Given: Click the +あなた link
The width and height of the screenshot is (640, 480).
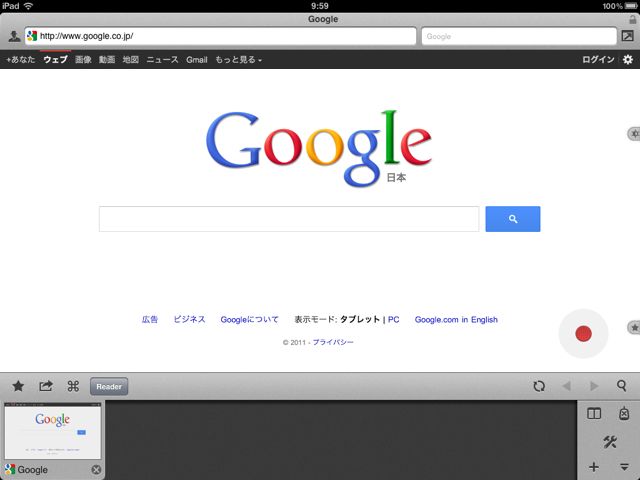Looking at the screenshot, I should point(21,60).
